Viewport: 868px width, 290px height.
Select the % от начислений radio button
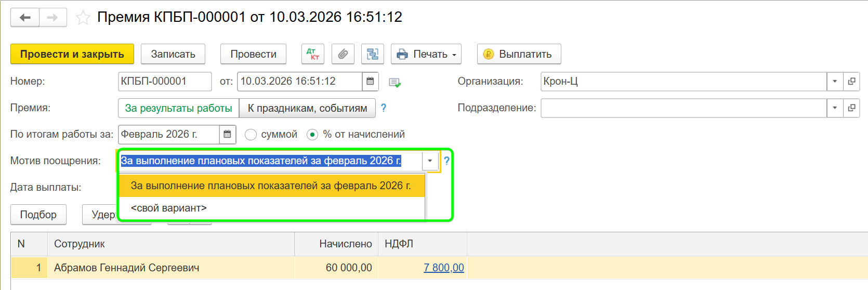pos(312,135)
